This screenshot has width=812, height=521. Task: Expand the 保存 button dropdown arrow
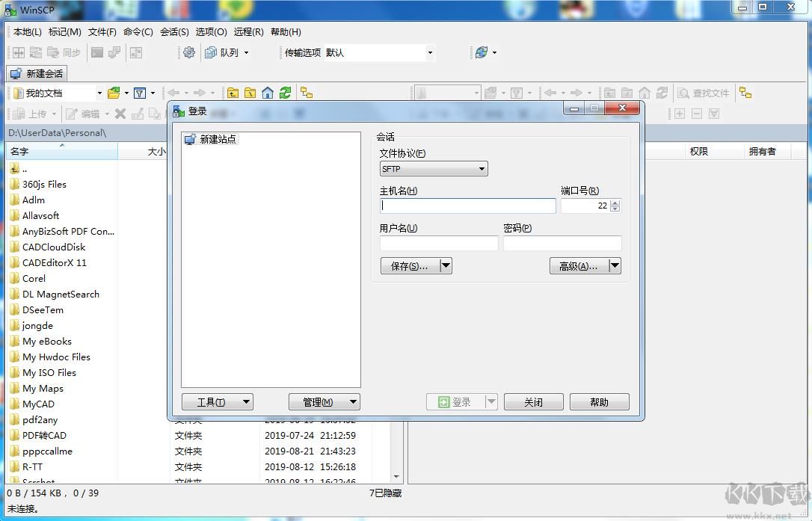pyautogui.click(x=446, y=265)
